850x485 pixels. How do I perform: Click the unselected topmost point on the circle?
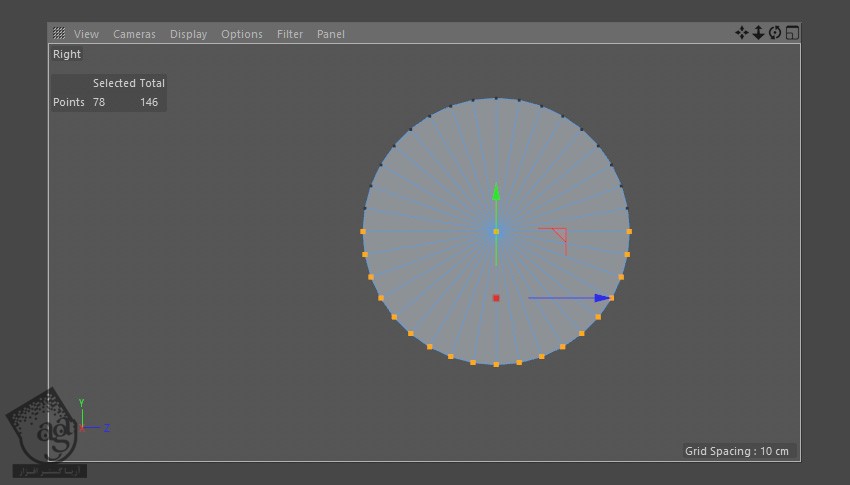[x=496, y=98]
